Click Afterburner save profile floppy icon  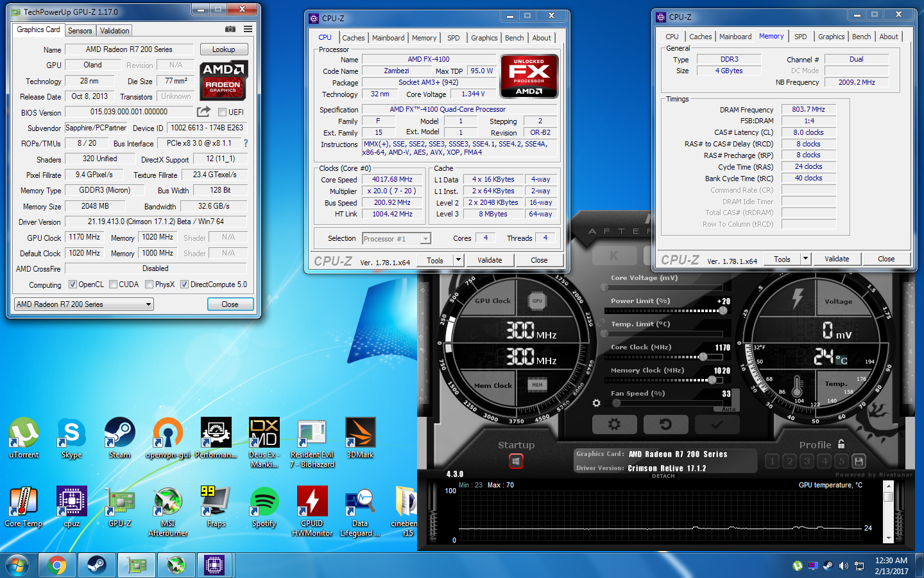click(859, 461)
